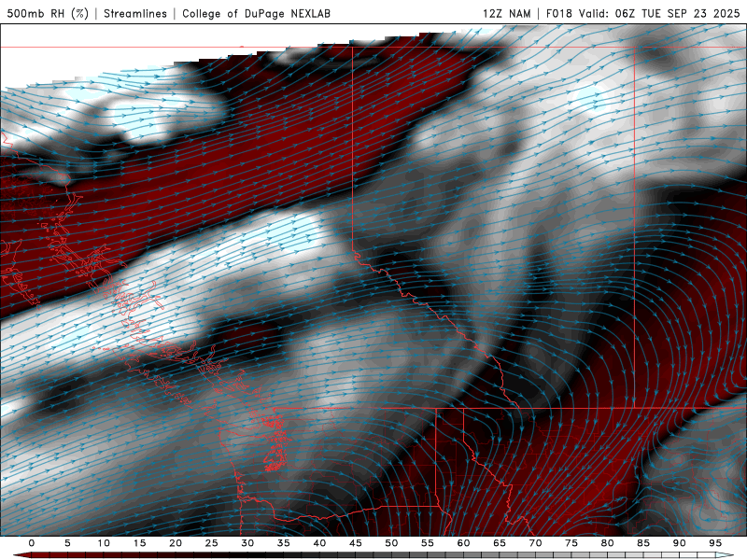This screenshot has height=560, width=747.
Task: Click the left arrow end of the color bar
Action: coord(21,555)
